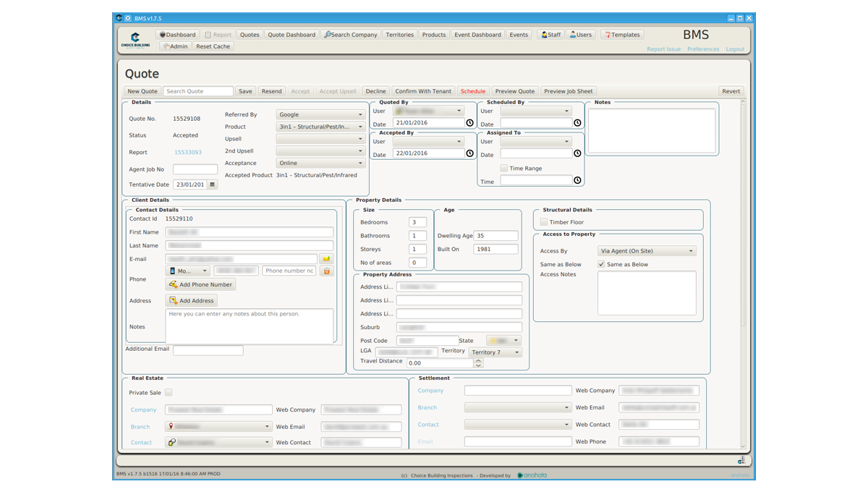This screenshot has height=492, width=868.
Task: Open the Quoted By User dropdown
Action: [x=428, y=111]
